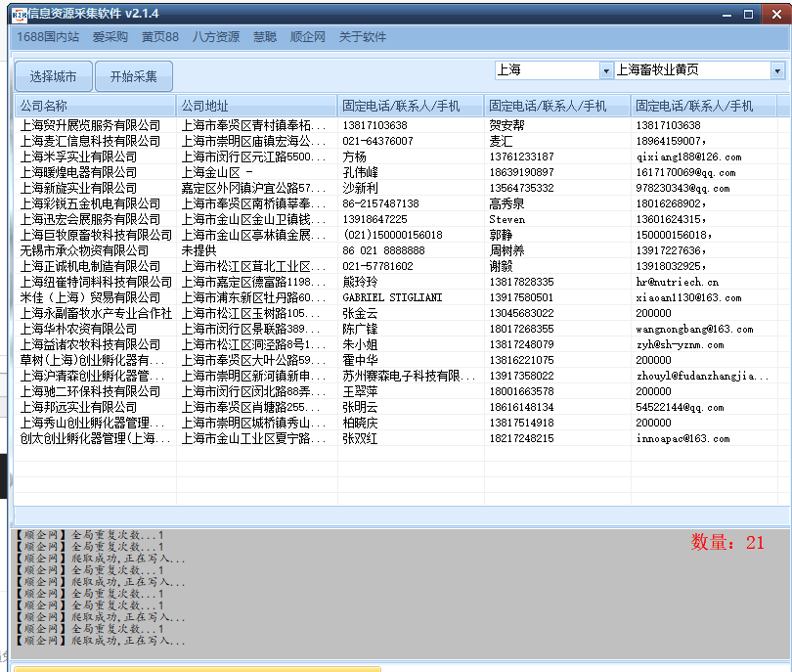Click the 公司地址 column header

pos(256,106)
